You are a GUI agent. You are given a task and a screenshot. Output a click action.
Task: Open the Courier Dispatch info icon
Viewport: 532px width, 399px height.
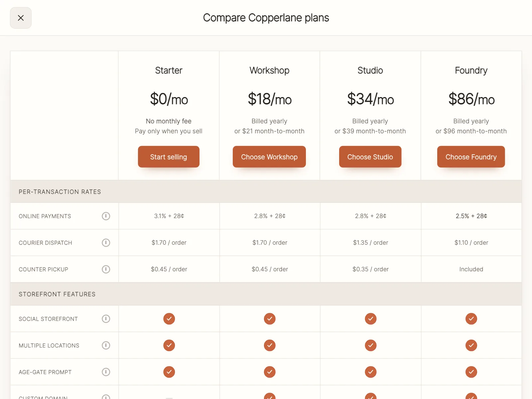click(x=106, y=243)
